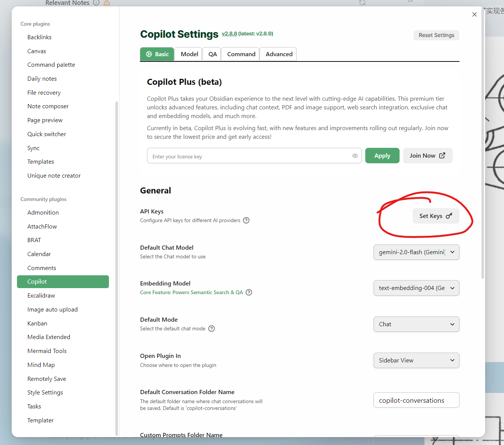The width and height of the screenshot is (504, 445).
Task: Open the Command tab
Action: [x=241, y=54]
